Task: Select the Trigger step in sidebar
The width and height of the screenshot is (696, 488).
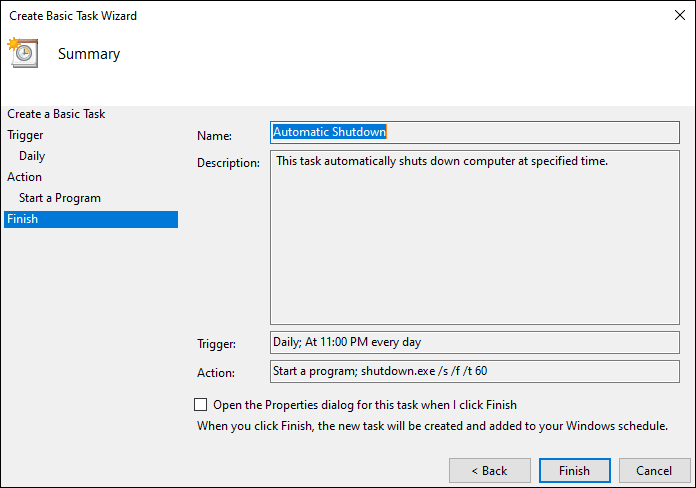Action: coord(25,135)
